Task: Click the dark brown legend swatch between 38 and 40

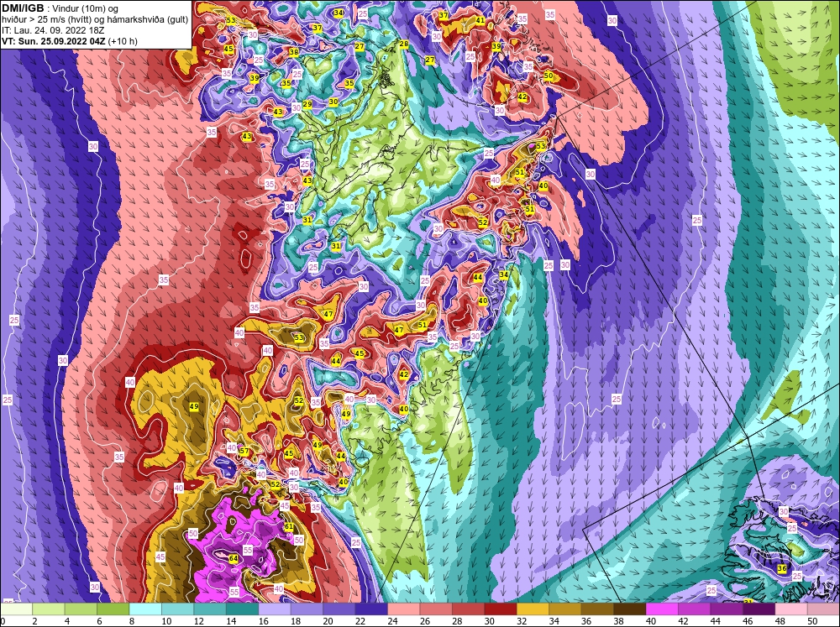Action: pyautogui.click(x=630, y=609)
